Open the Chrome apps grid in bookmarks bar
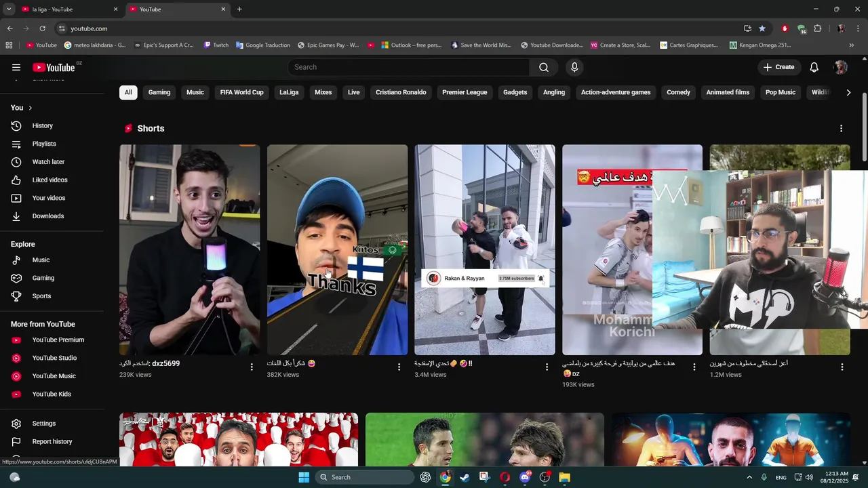This screenshot has width=868, height=488. tap(9, 45)
